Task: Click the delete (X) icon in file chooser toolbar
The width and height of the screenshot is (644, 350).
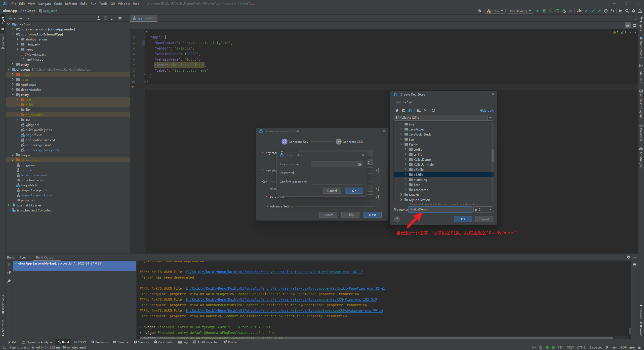Action: coord(425,110)
